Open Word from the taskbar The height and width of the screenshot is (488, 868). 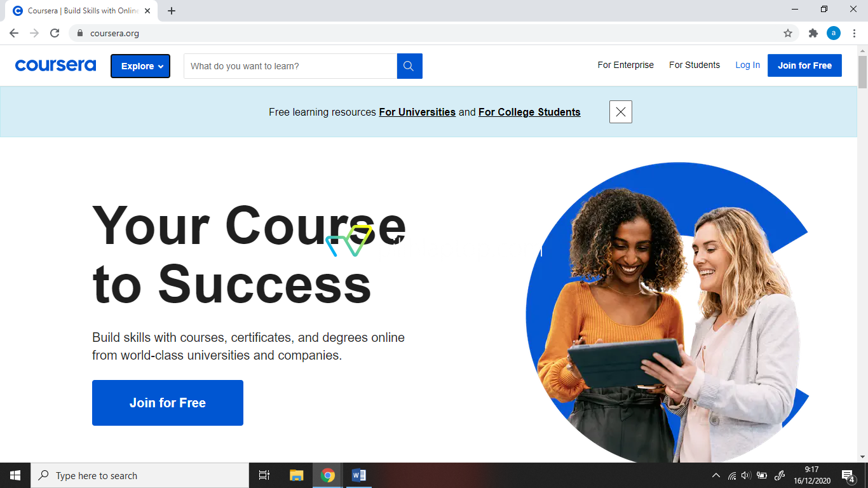pyautogui.click(x=358, y=475)
